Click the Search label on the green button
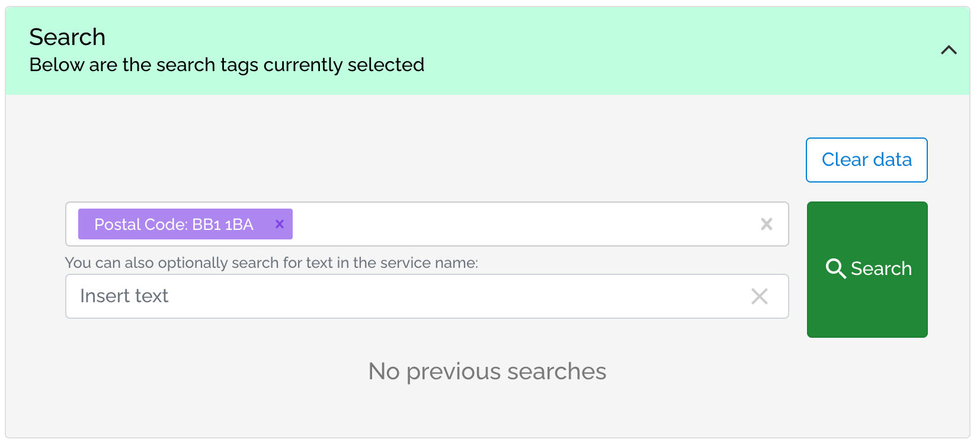This screenshot has height=448, width=980. [881, 268]
